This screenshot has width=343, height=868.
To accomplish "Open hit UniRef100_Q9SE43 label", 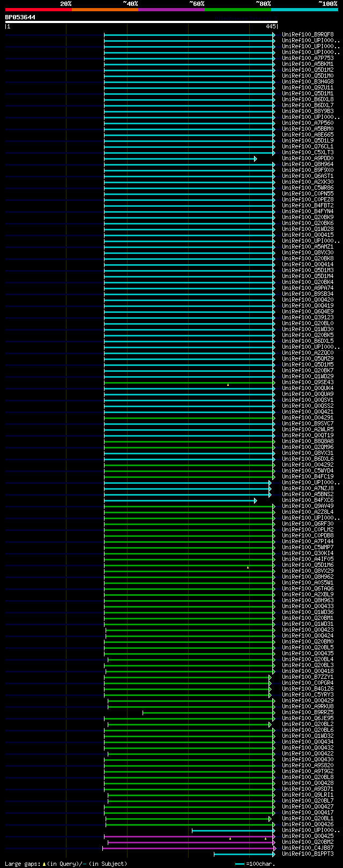I will 308,382.
